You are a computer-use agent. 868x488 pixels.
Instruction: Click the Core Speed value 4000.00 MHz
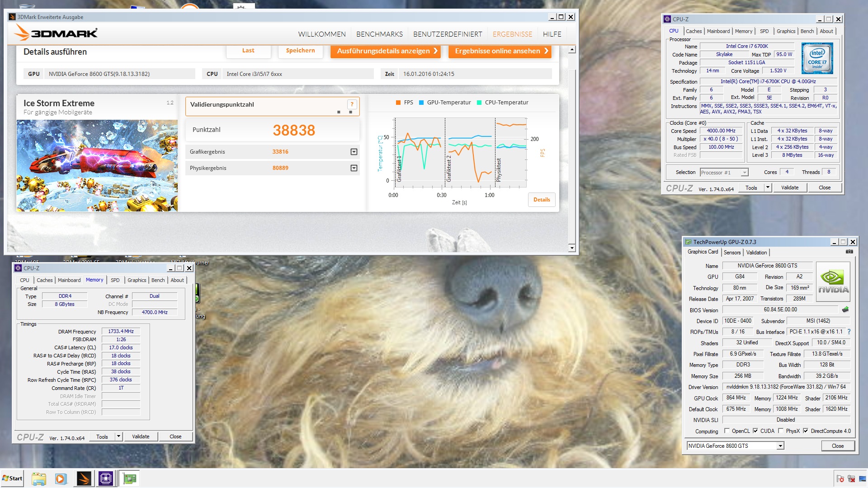pyautogui.click(x=721, y=131)
